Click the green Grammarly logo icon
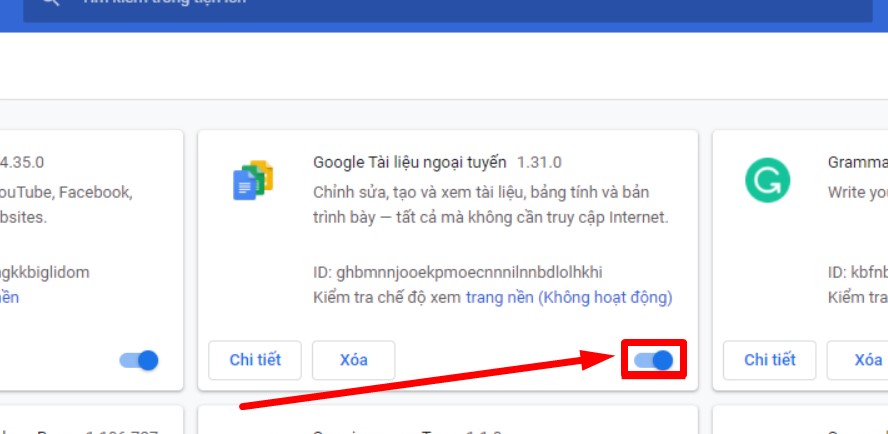The height and width of the screenshot is (434, 888). coord(767,180)
